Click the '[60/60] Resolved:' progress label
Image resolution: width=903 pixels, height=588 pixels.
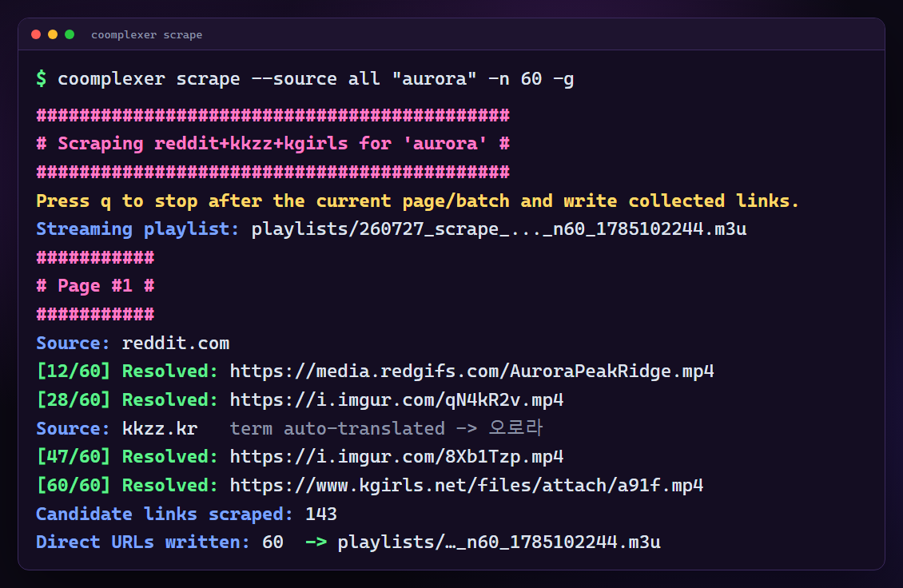127,486
